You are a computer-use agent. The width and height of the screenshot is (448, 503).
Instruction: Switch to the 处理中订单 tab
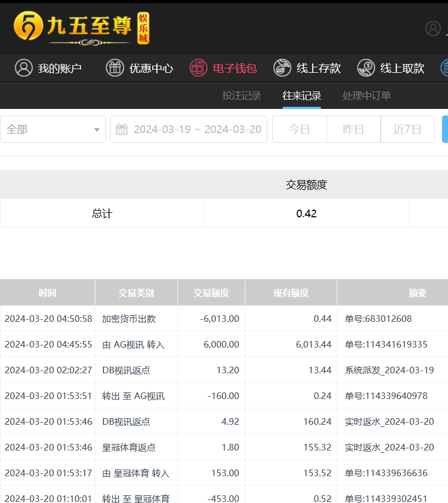(x=366, y=96)
